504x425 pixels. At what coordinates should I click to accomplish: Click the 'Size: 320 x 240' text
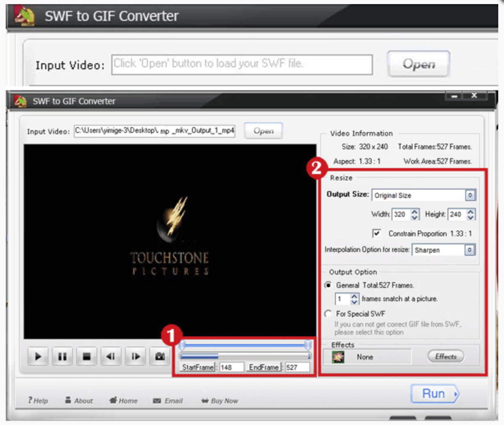pos(364,146)
